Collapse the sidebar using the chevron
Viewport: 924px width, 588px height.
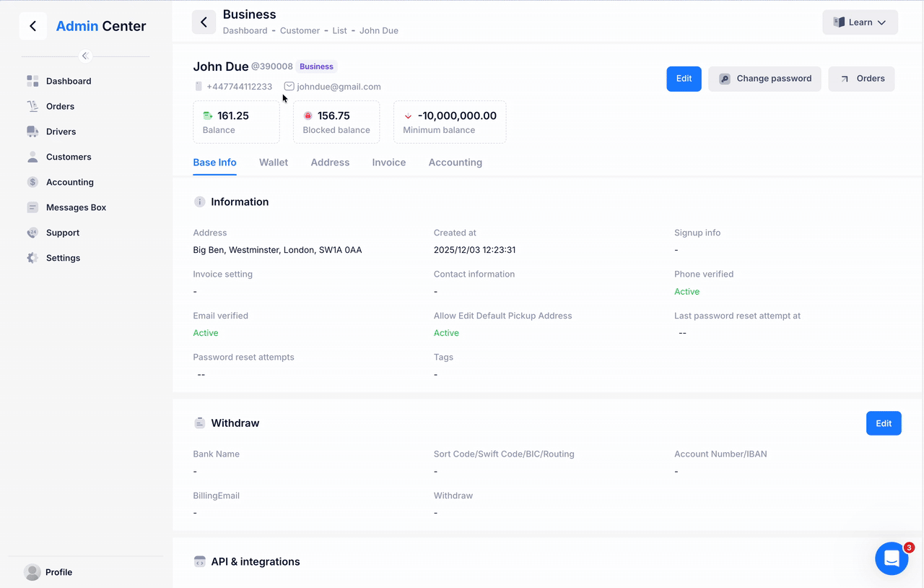(84, 56)
